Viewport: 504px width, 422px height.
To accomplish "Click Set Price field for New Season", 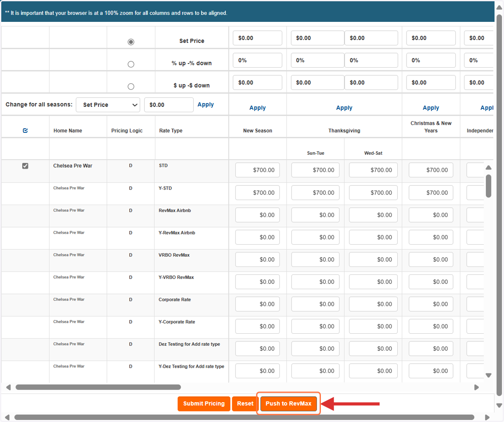I will (257, 38).
